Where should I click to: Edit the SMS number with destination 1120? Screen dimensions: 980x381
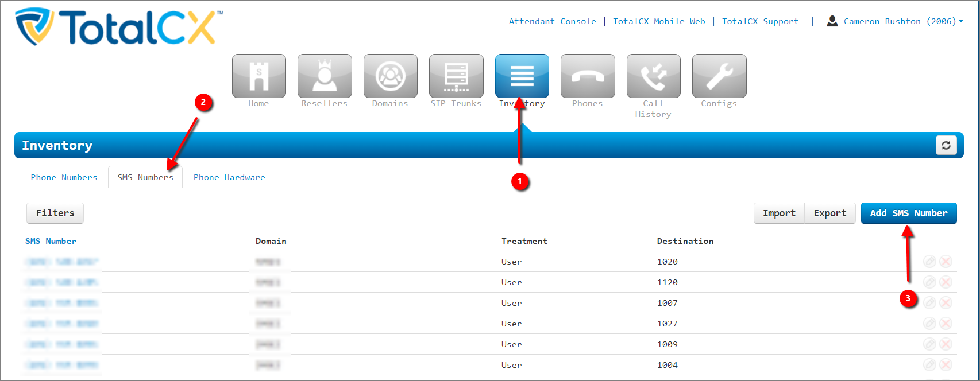pyautogui.click(x=929, y=282)
